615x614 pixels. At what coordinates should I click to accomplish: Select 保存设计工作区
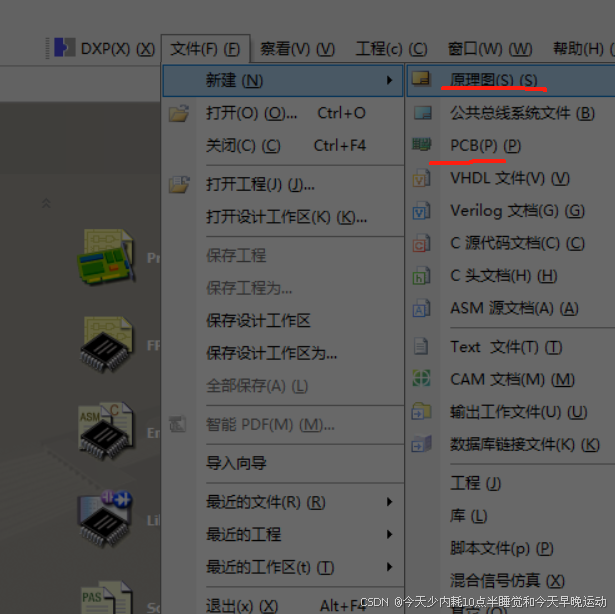tap(283, 321)
